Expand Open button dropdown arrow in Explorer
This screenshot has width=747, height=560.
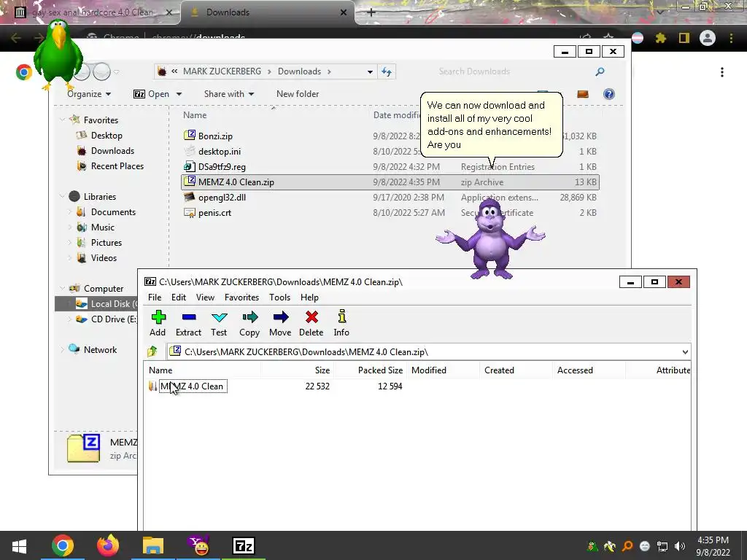click(179, 94)
